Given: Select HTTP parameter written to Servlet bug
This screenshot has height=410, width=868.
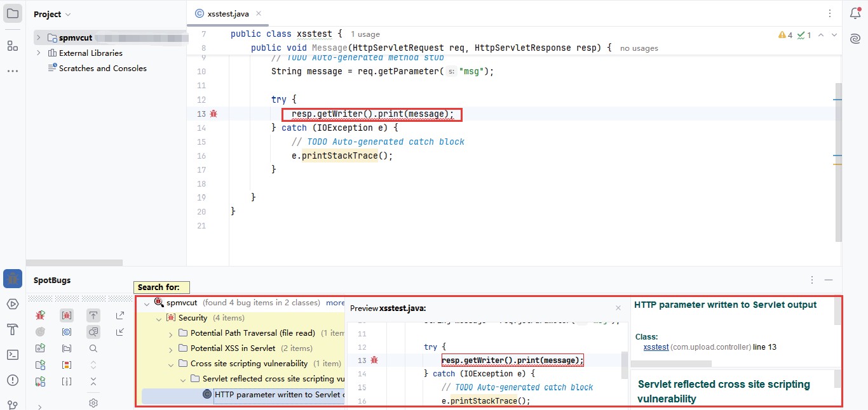Looking at the screenshot, I should [x=243, y=395].
